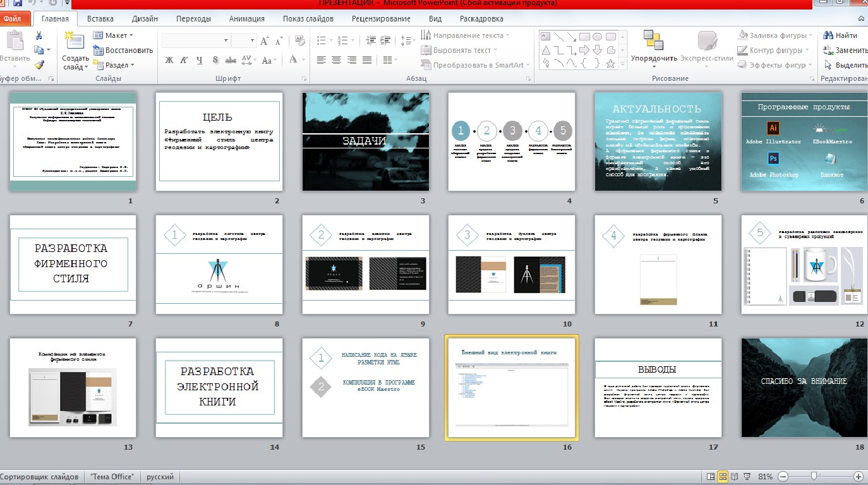
Task: Click the Найти search button
Action: [841, 35]
